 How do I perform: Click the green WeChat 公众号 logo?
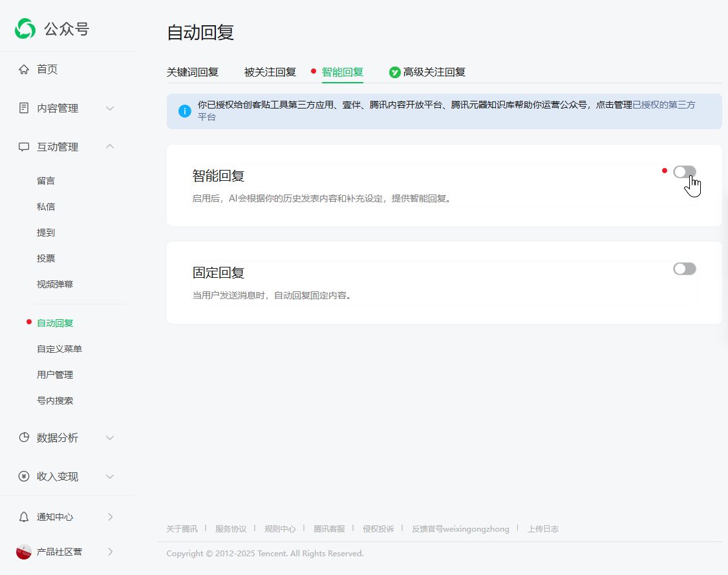click(x=25, y=28)
